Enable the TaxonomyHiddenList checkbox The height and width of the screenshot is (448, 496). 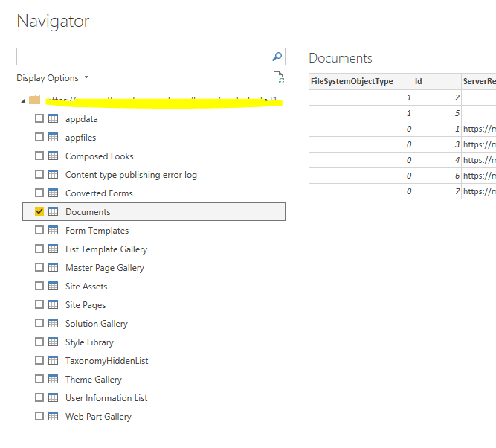tap(39, 360)
